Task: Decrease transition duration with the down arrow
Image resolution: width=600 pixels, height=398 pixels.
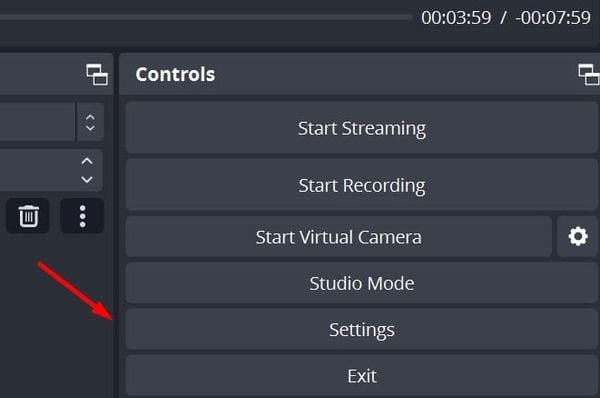Action: pyautogui.click(x=87, y=179)
